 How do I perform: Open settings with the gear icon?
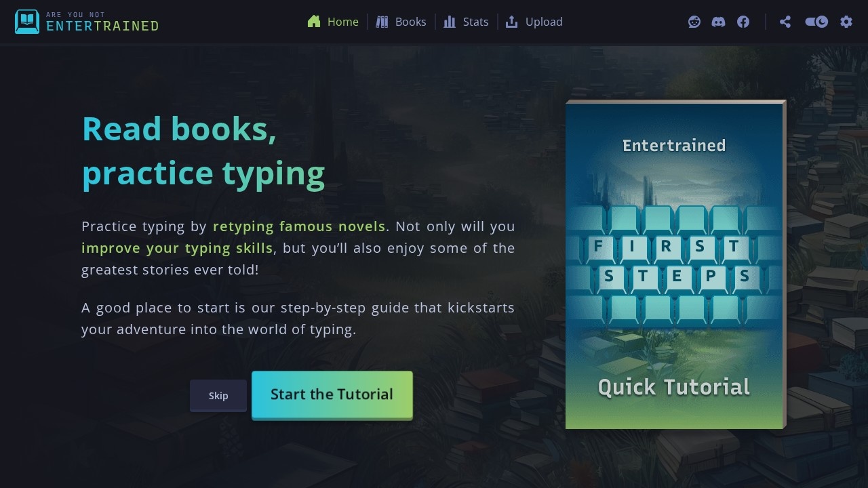click(846, 22)
